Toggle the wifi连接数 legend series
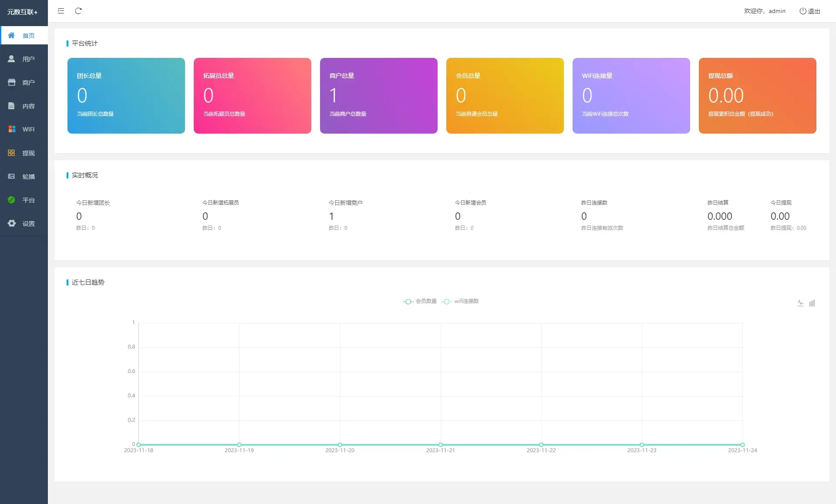Screen dimensions: 836x504 click(x=460, y=301)
